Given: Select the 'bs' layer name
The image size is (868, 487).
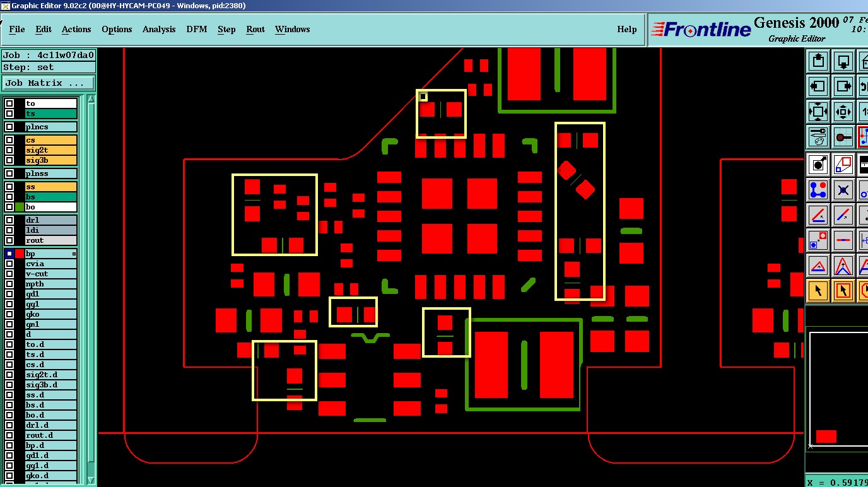Looking at the screenshot, I should (x=50, y=197).
